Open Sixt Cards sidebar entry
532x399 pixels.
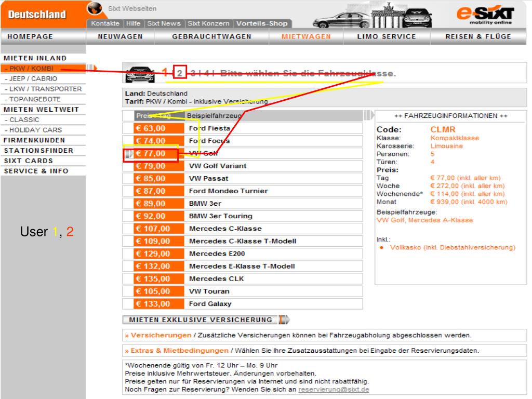[28, 161]
